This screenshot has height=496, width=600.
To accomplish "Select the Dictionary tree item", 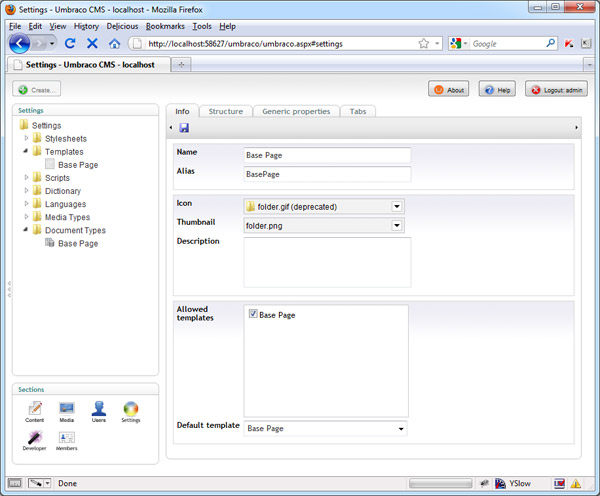I will 63,191.
